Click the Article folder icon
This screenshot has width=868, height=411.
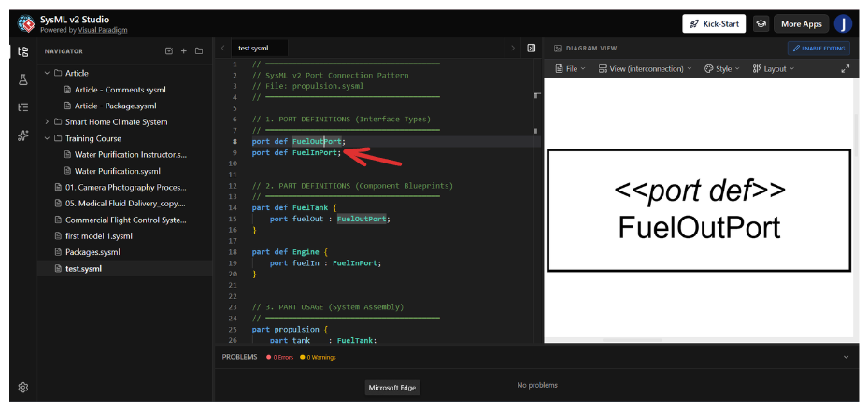click(58, 73)
